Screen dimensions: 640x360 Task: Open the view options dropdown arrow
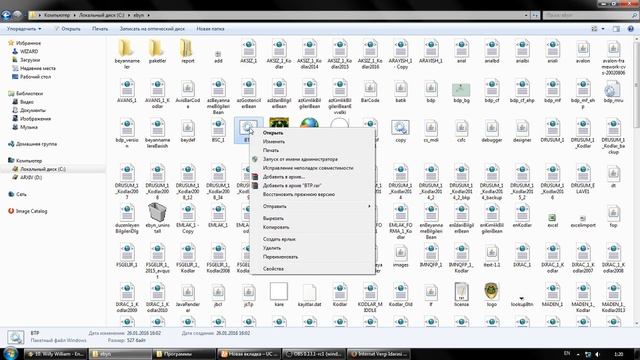pyautogui.click(x=603, y=29)
